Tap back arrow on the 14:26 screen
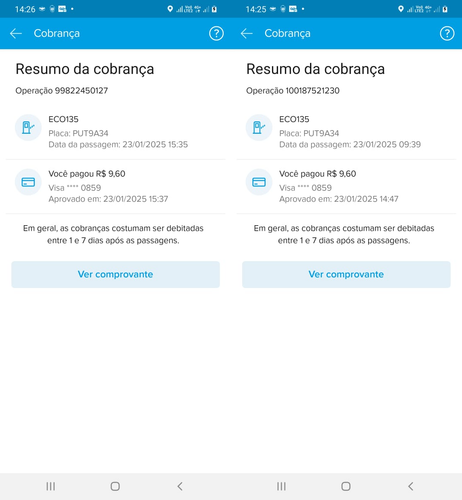Viewport: 462px width, 500px height. 16,33
